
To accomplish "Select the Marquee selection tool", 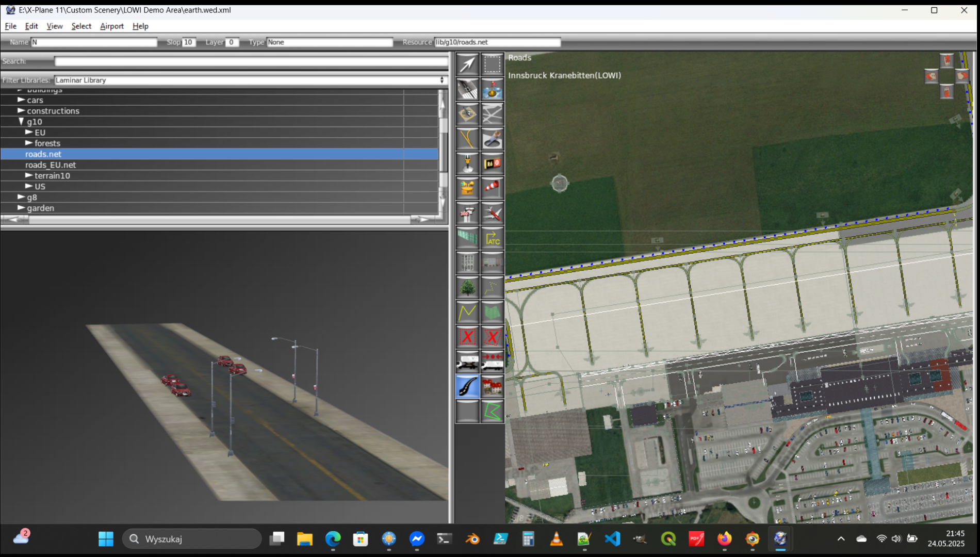I will 492,64.
